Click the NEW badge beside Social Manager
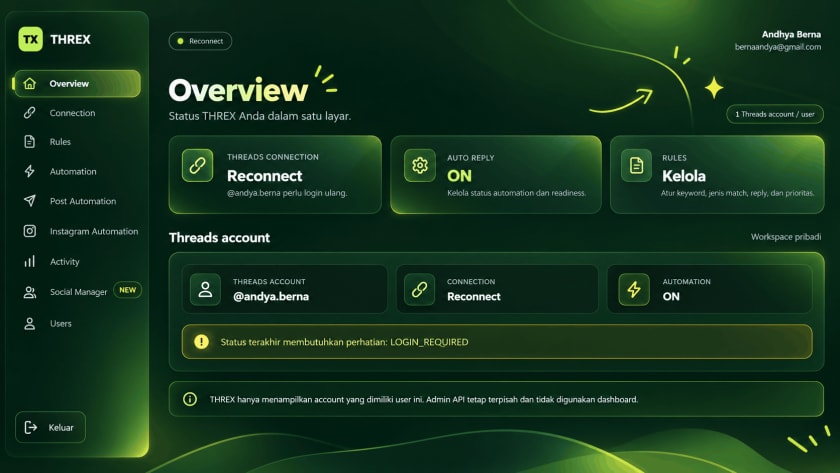Viewport: 840px width, 473px height. pyautogui.click(x=128, y=290)
